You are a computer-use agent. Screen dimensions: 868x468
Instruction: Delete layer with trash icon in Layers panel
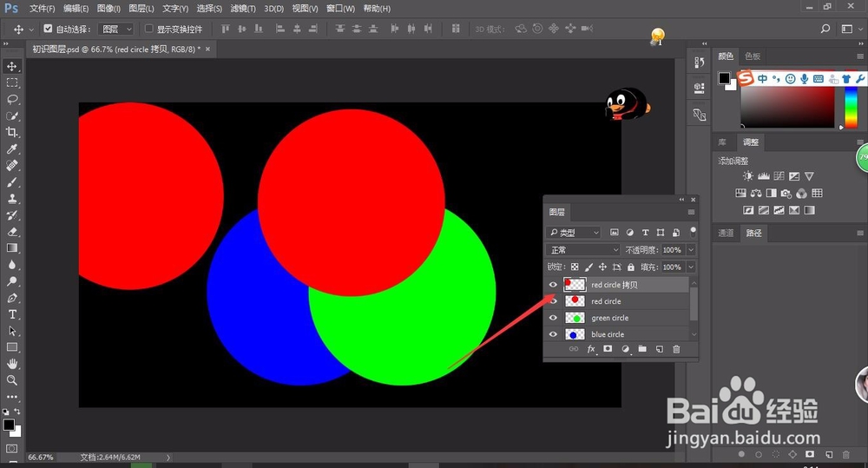coord(676,349)
